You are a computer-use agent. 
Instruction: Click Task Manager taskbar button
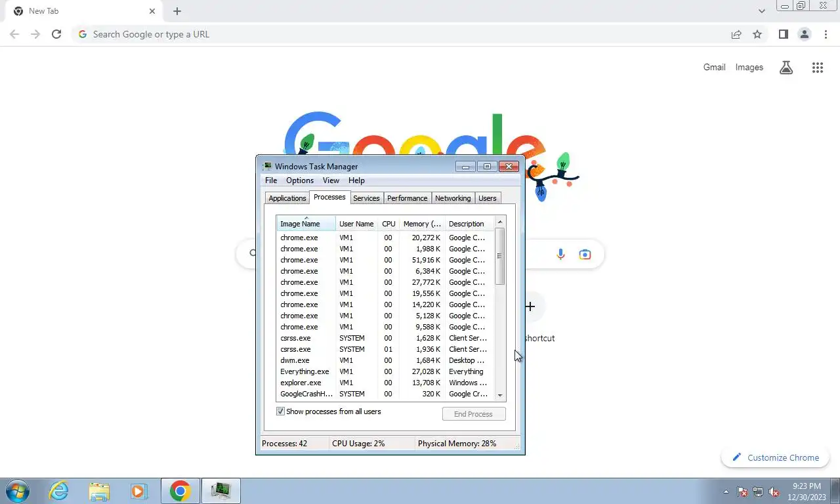(x=220, y=491)
